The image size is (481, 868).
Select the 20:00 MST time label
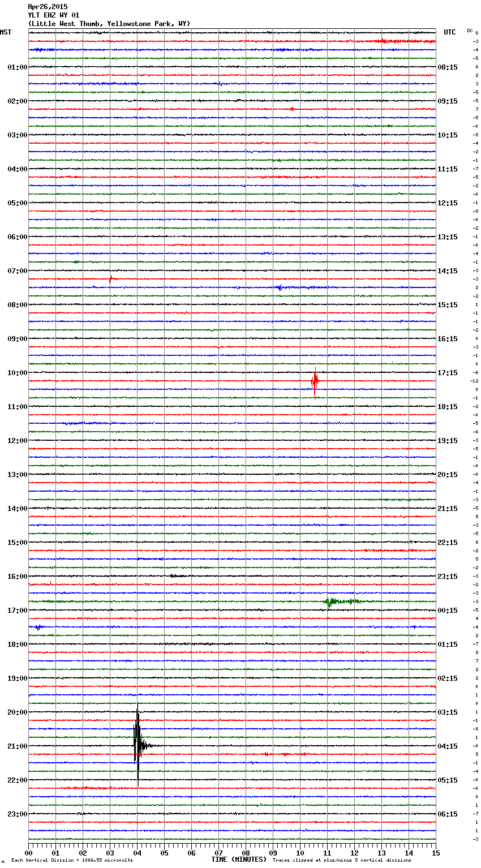(18, 712)
